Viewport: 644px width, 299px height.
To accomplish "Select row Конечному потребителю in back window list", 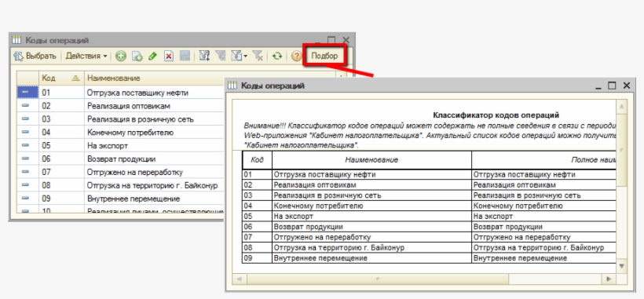I will click(x=120, y=133).
